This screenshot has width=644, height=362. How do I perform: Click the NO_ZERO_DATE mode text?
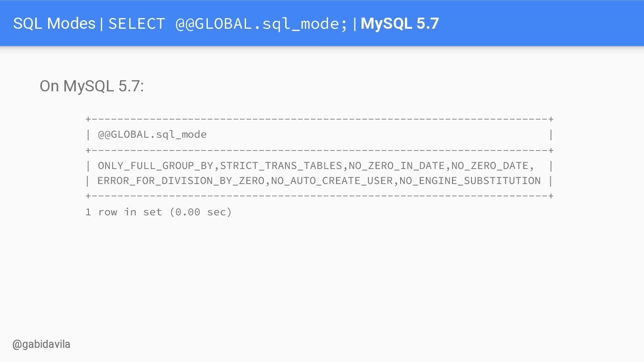point(489,166)
